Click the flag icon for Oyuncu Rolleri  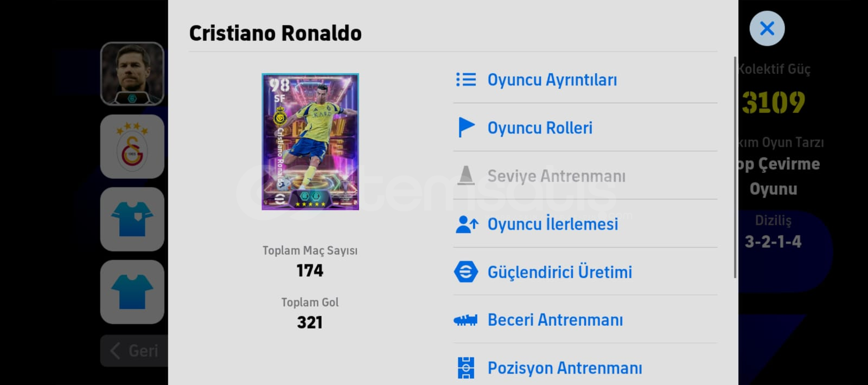[x=466, y=128]
